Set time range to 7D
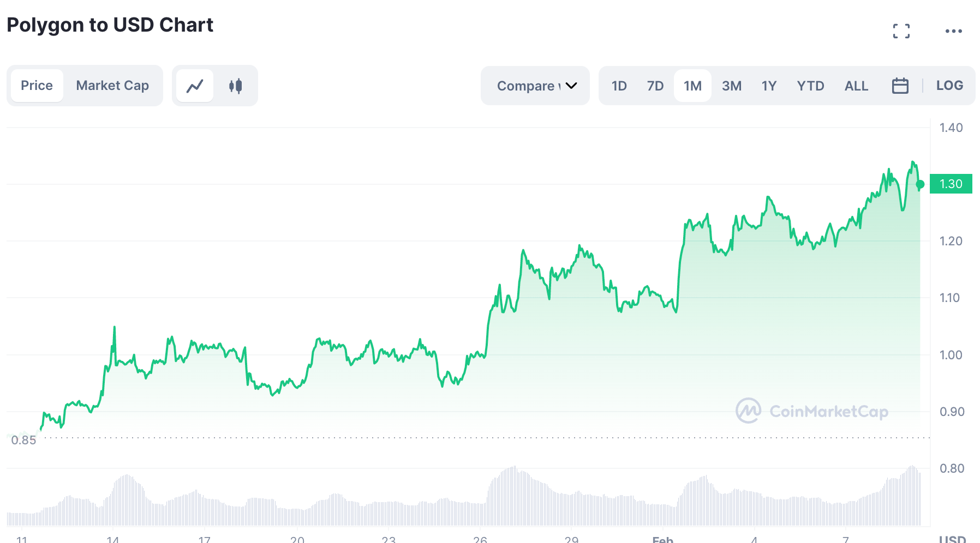This screenshot has height=543, width=980. [x=655, y=86]
